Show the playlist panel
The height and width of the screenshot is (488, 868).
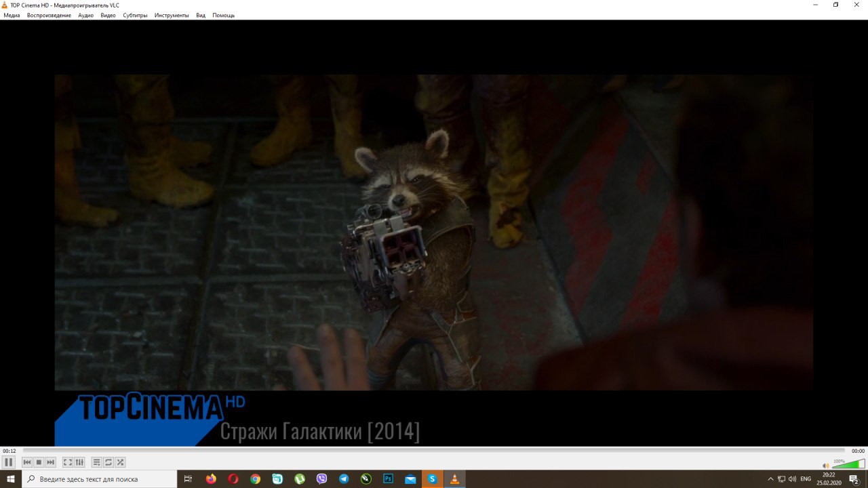(x=96, y=462)
